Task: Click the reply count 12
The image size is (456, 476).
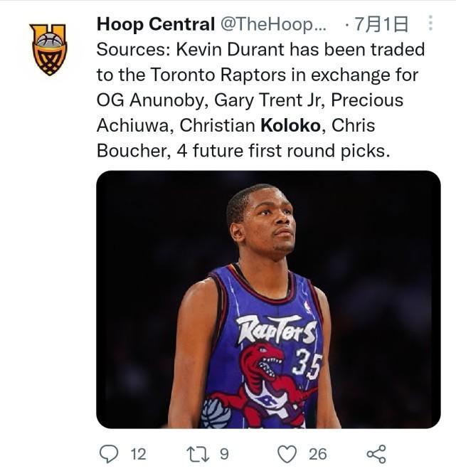Action: (137, 454)
